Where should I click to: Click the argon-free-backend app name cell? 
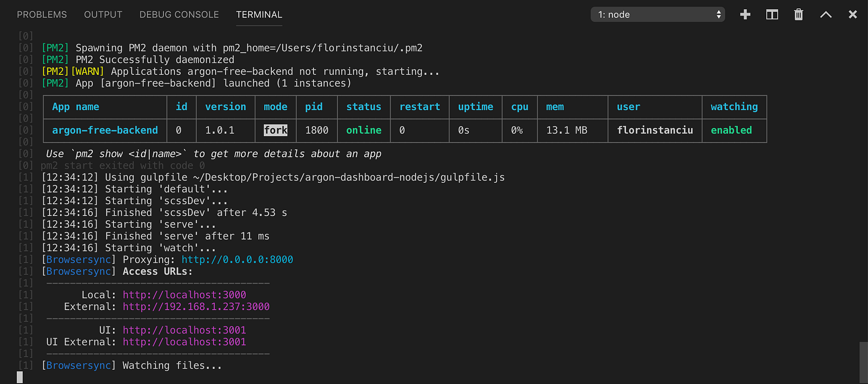(x=105, y=131)
